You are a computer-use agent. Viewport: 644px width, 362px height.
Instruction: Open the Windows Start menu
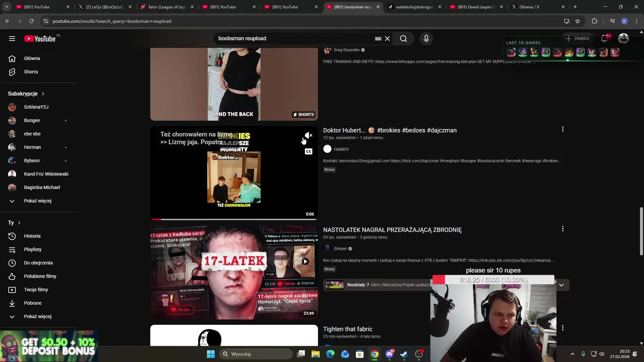[211, 354]
